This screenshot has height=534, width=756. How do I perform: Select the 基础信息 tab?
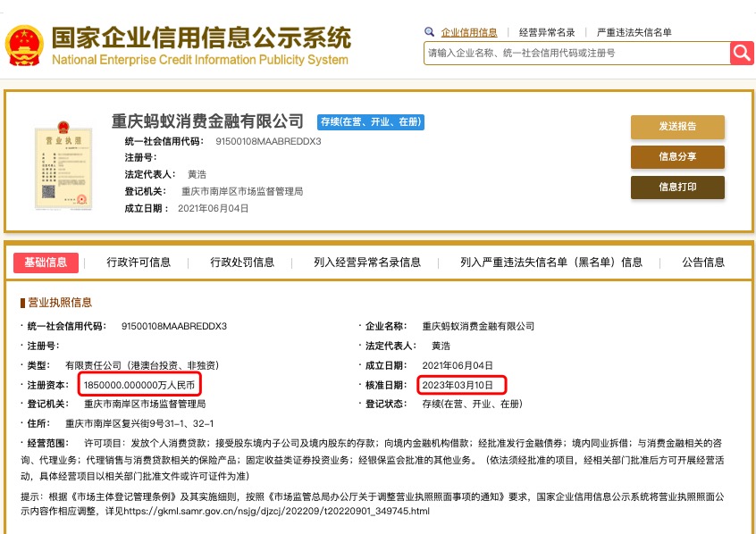[46, 263]
